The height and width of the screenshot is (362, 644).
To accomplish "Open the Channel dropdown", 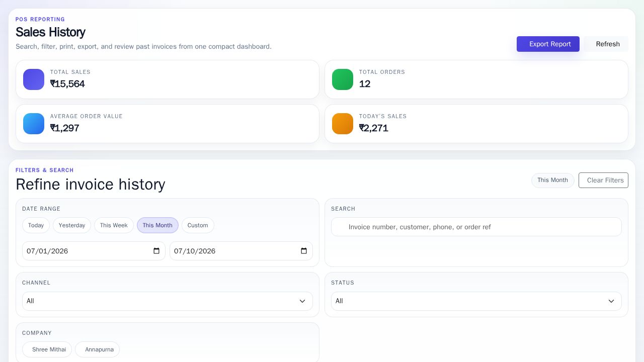I will coord(168,301).
